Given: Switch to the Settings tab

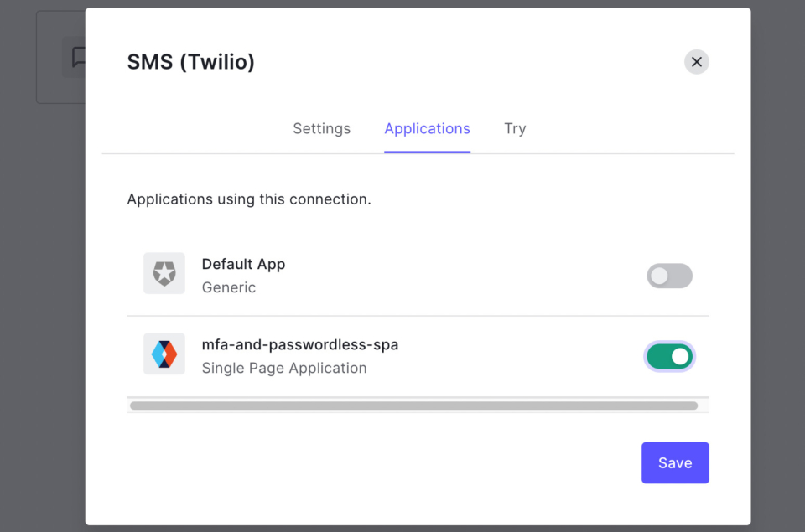Looking at the screenshot, I should pyautogui.click(x=321, y=128).
